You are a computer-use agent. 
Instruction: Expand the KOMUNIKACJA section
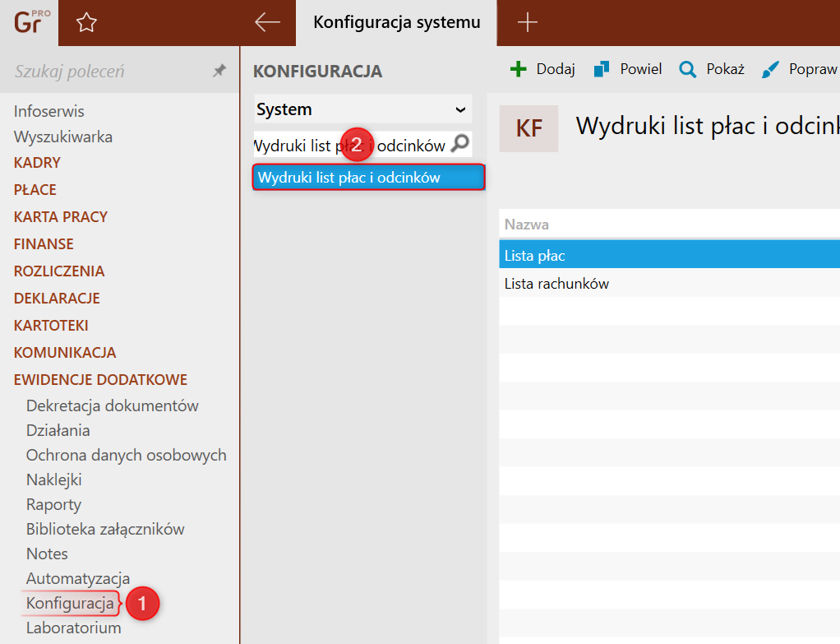tap(65, 352)
